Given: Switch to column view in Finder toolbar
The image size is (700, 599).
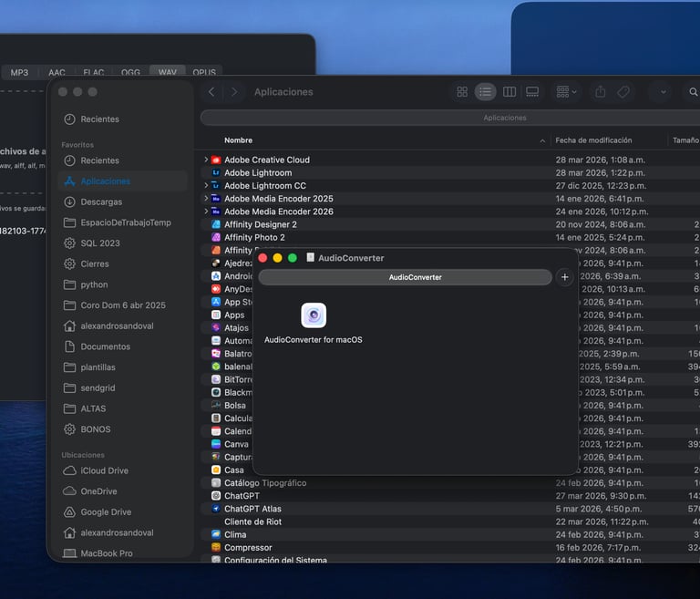Looking at the screenshot, I should [510, 92].
